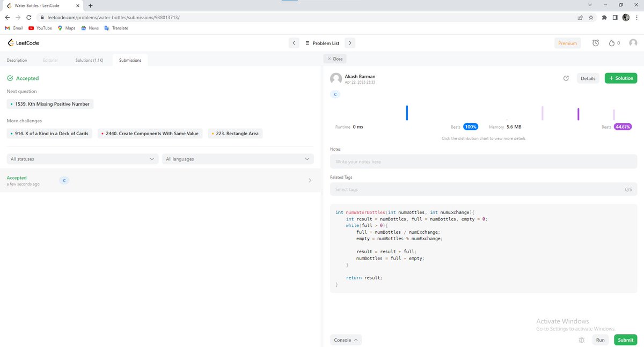Click the Run button

pyautogui.click(x=600, y=340)
